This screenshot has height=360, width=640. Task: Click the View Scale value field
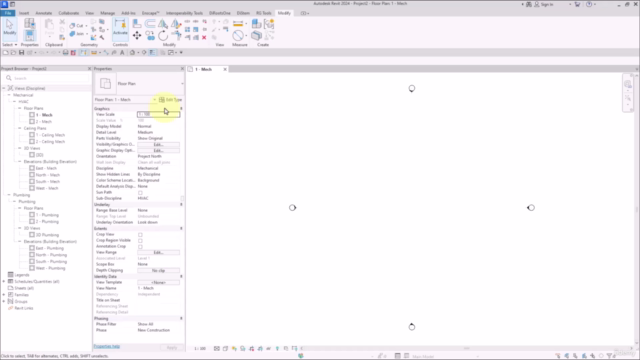[x=158, y=114]
